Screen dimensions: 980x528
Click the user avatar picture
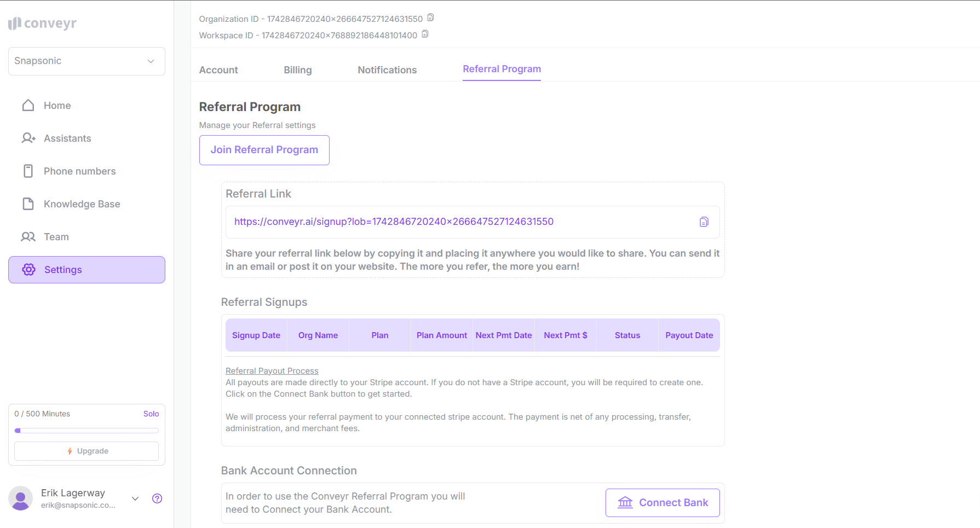pos(21,498)
